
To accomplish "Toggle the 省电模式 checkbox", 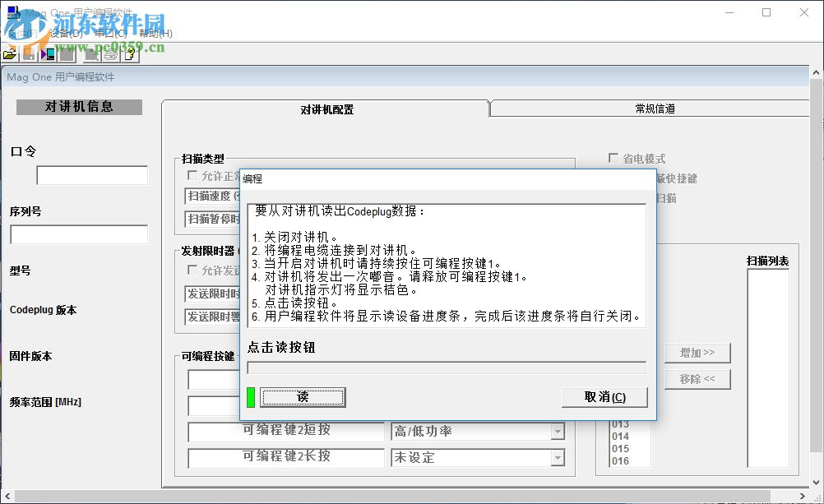I will [x=613, y=158].
